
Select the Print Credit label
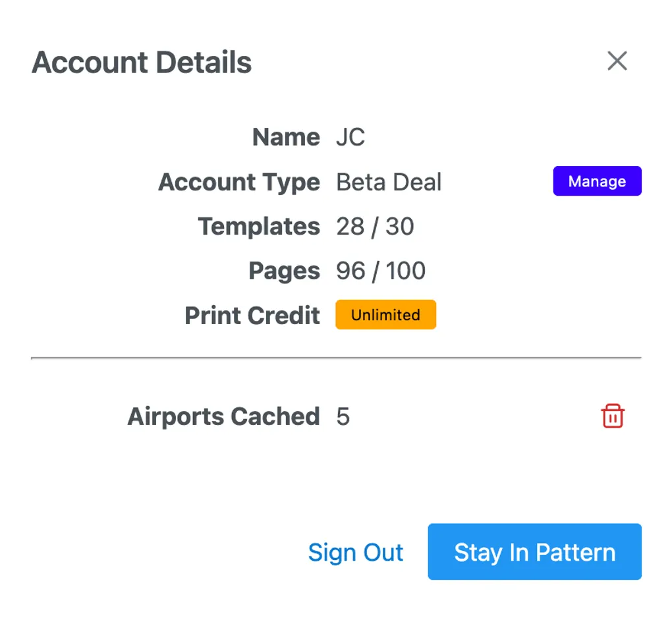pos(252,316)
